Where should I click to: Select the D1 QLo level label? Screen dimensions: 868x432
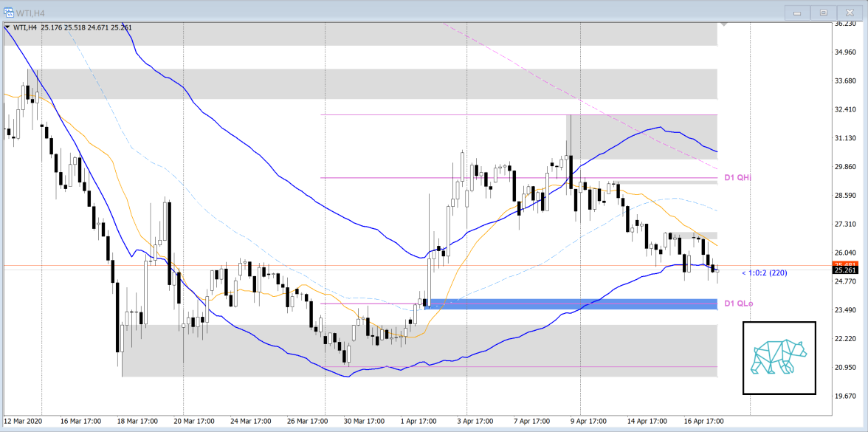coord(738,304)
